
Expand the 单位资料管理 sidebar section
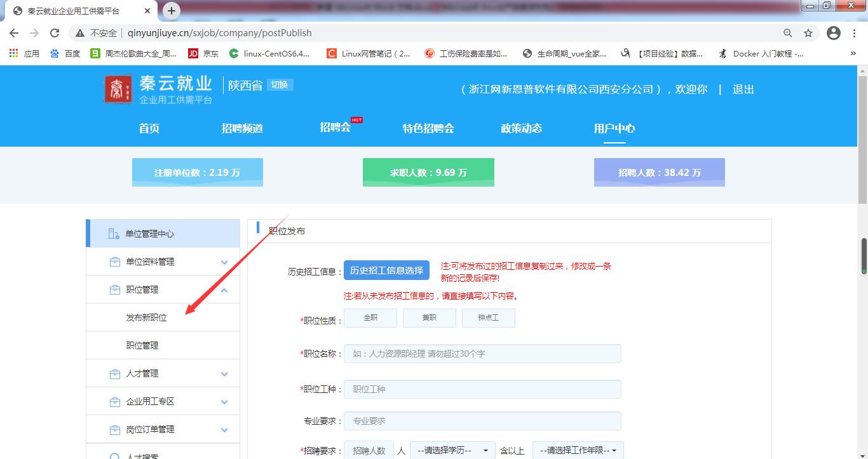pos(163,262)
